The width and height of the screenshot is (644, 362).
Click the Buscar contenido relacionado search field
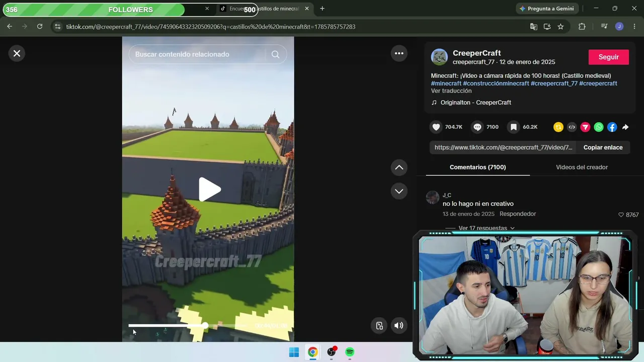(197, 54)
